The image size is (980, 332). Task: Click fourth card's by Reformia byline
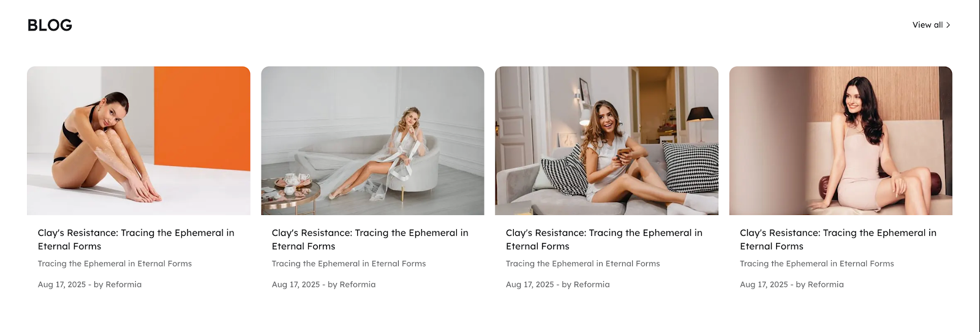pyautogui.click(x=820, y=284)
